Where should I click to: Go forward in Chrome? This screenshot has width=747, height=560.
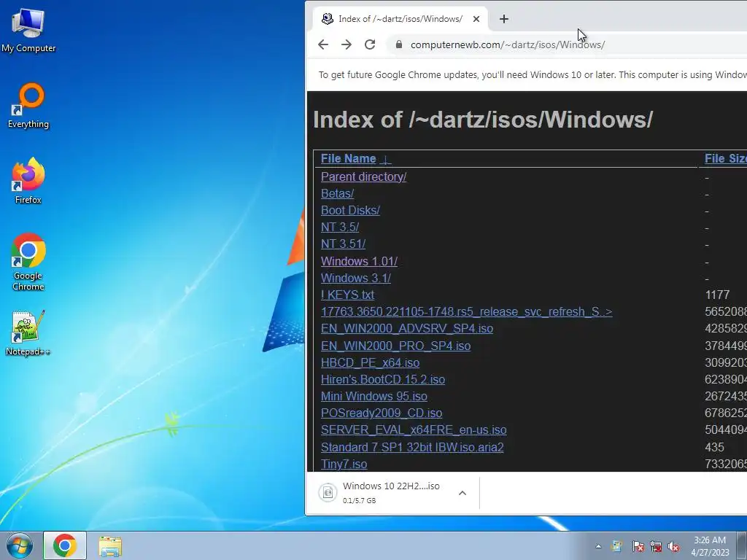347,44
